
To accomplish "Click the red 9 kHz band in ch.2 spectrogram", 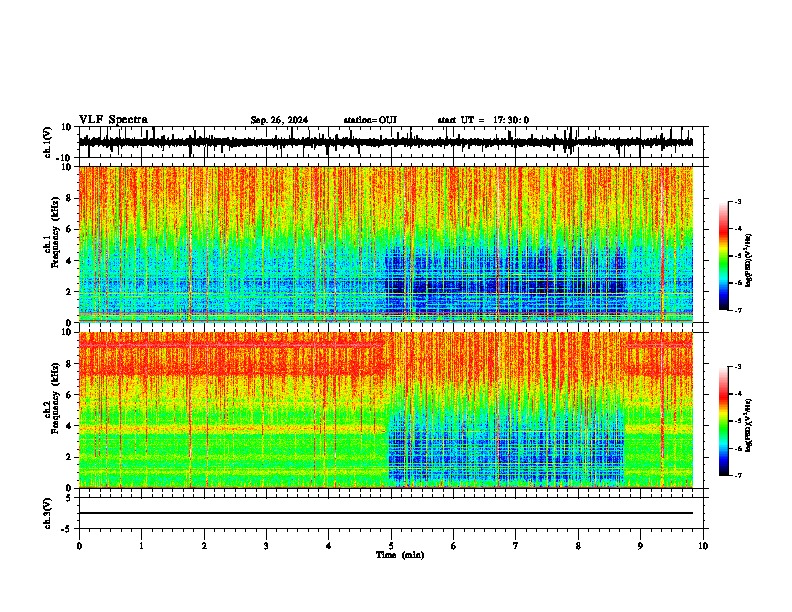I will [x=231, y=345].
